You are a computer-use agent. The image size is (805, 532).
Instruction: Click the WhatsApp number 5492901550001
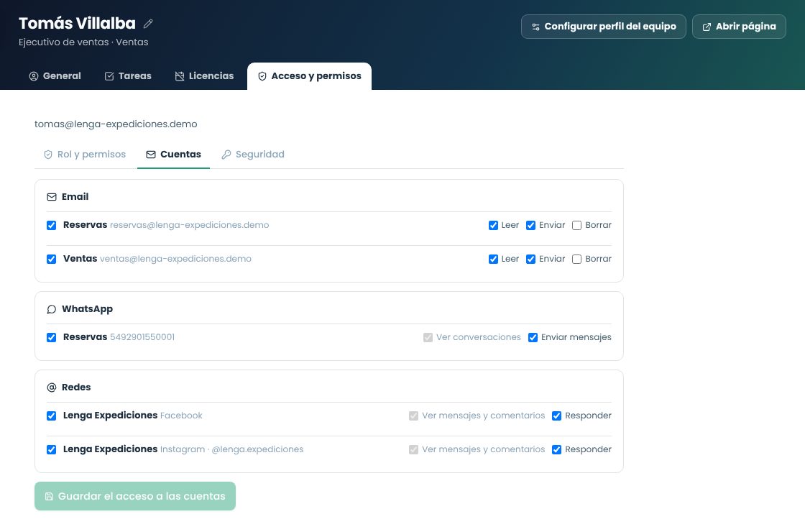coord(142,337)
